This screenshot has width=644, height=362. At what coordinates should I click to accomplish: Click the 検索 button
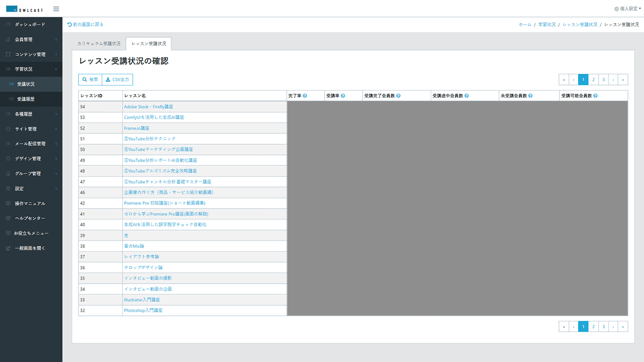[x=90, y=79]
